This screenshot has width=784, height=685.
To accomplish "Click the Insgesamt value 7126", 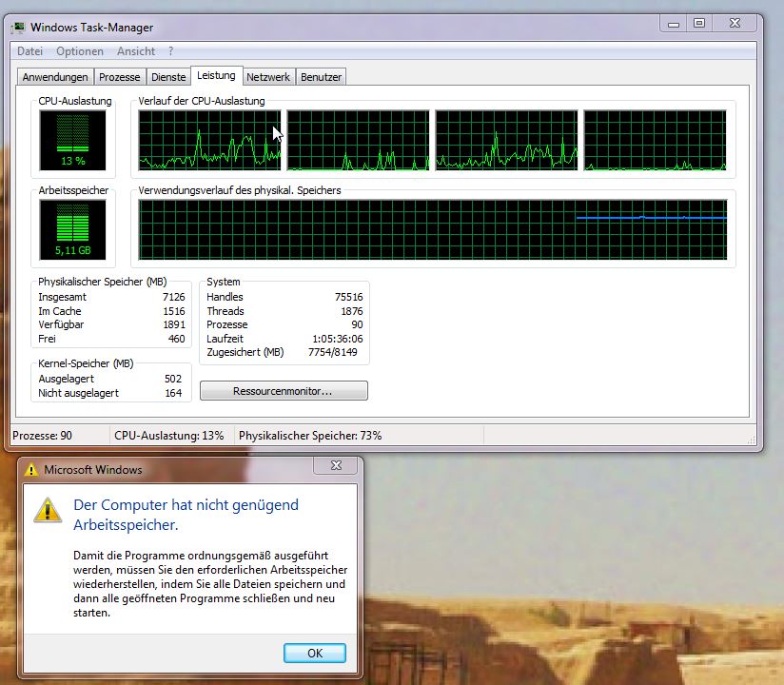I will pos(174,297).
